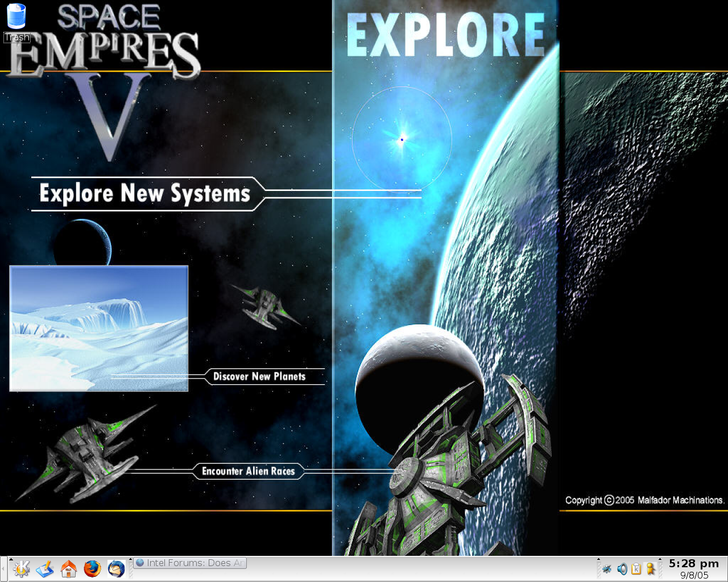Open the KDE K menu
The height and width of the screenshot is (582, 728).
click(x=21, y=568)
